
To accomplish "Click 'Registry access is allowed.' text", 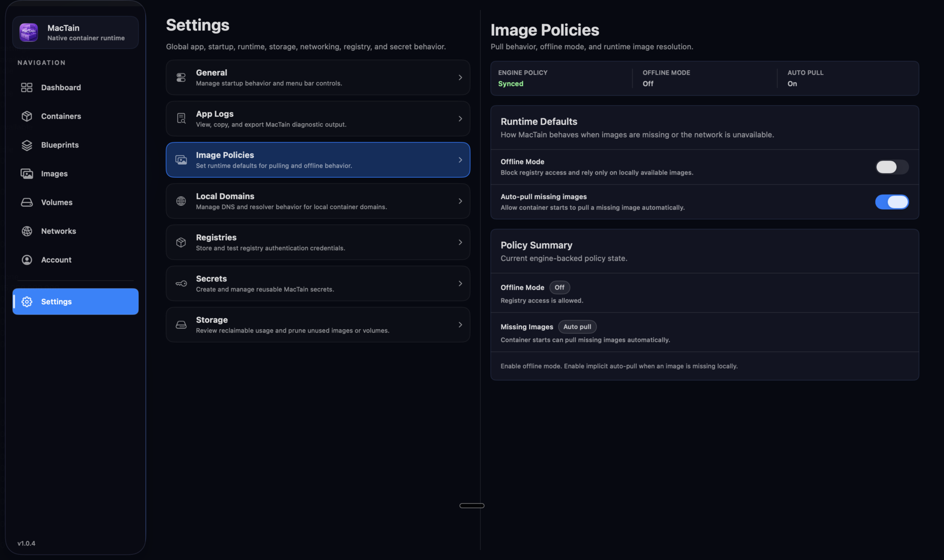I will pos(542,300).
